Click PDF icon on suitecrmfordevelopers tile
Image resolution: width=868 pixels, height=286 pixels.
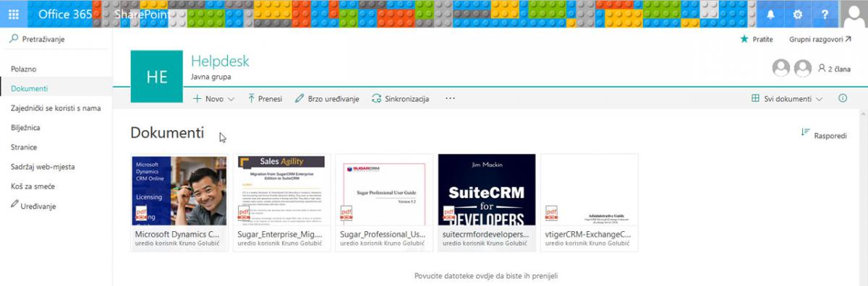(x=448, y=213)
